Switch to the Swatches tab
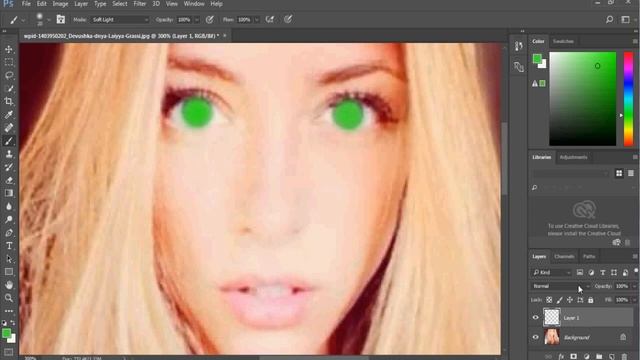 (x=563, y=41)
